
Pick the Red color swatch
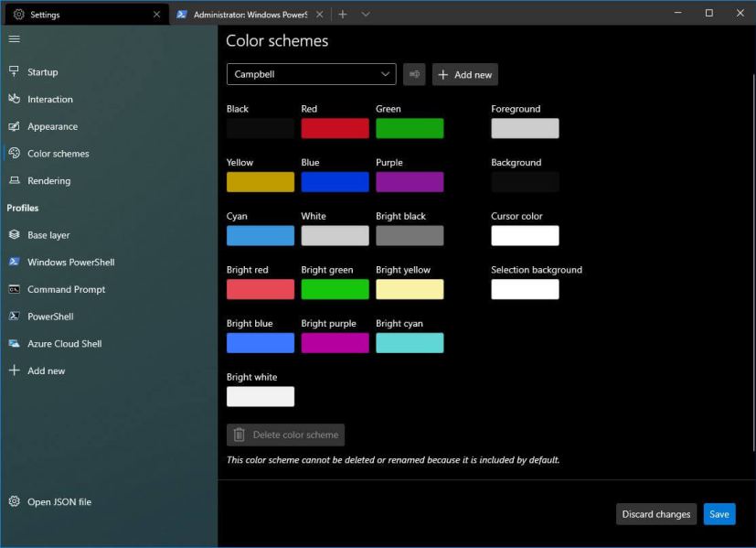pyautogui.click(x=335, y=128)
